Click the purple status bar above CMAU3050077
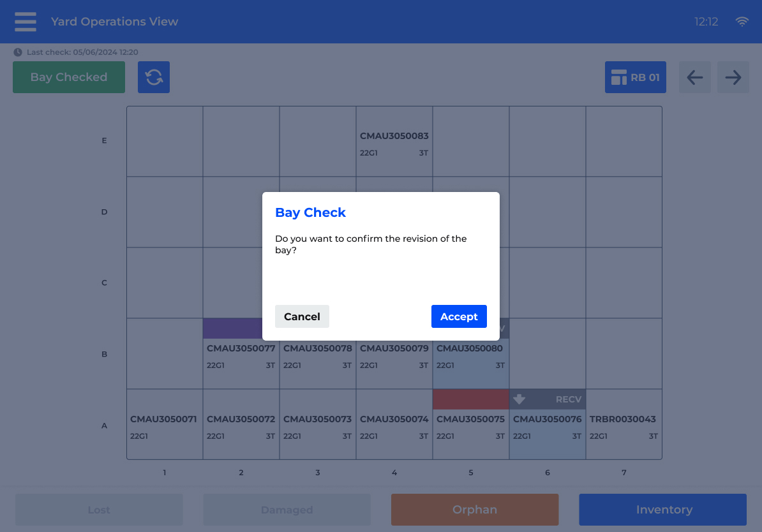The image size is (762, 532). [x=232, y=329]
